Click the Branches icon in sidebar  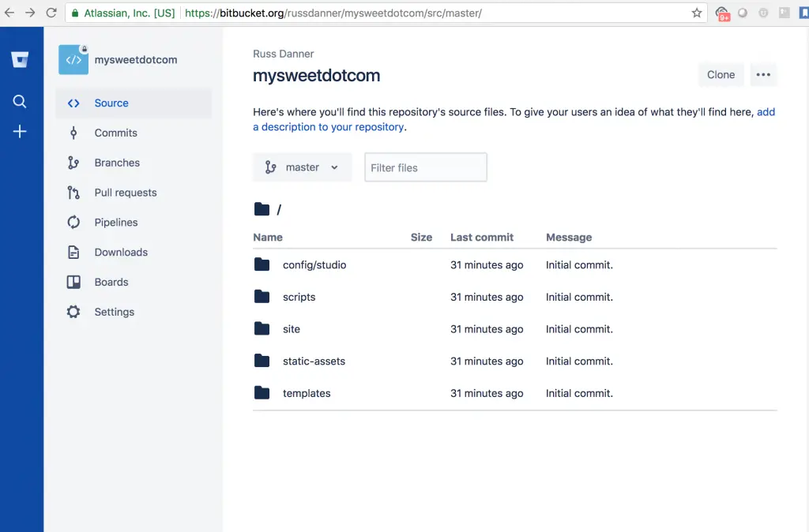(x=73, y=163)
